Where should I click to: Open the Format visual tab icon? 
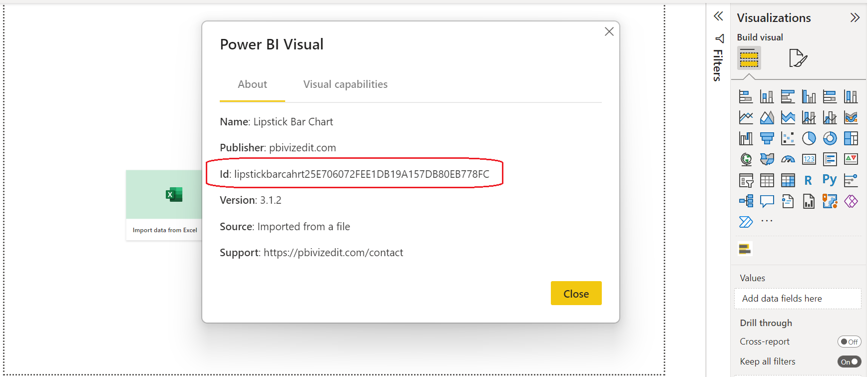[798, 58]
